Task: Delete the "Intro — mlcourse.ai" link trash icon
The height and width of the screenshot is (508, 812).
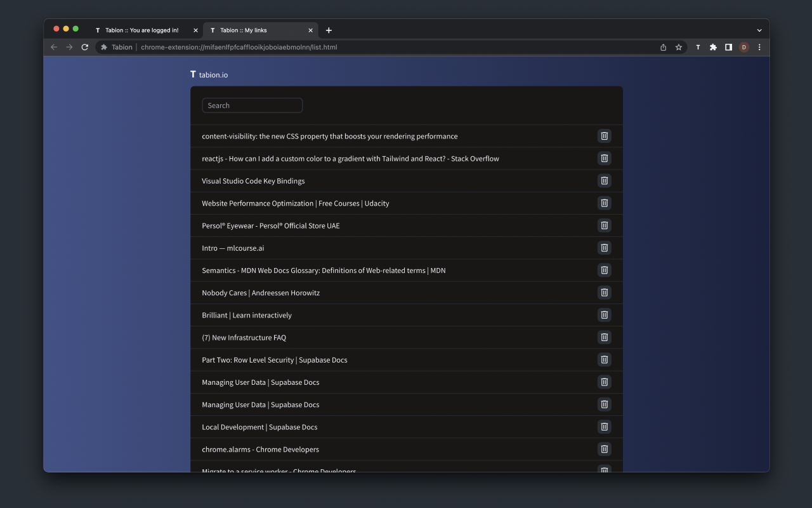Action: pos(604,248)
